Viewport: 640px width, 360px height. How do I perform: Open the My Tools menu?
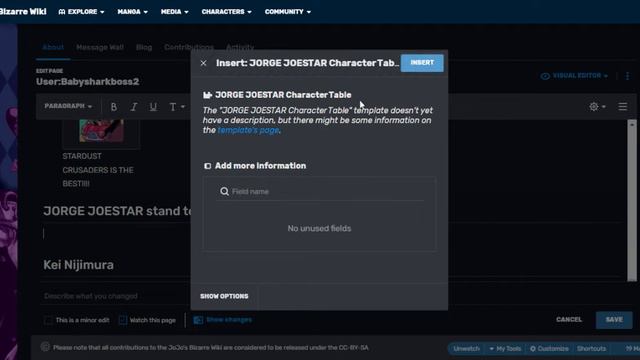tap(505, 349)
